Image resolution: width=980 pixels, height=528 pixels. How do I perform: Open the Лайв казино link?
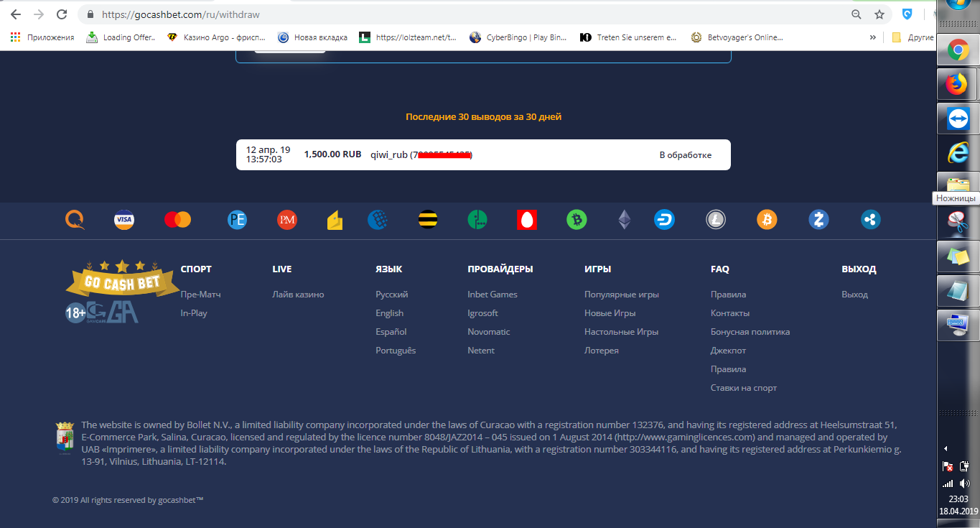pyautogui.click(x=298, y=295)
